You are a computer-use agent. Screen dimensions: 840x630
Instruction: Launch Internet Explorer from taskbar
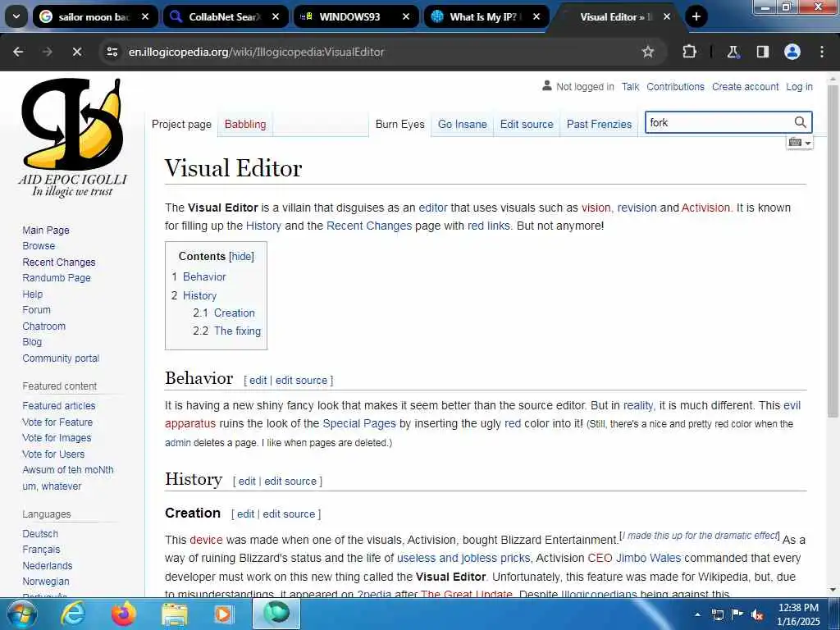coord(73,614)
